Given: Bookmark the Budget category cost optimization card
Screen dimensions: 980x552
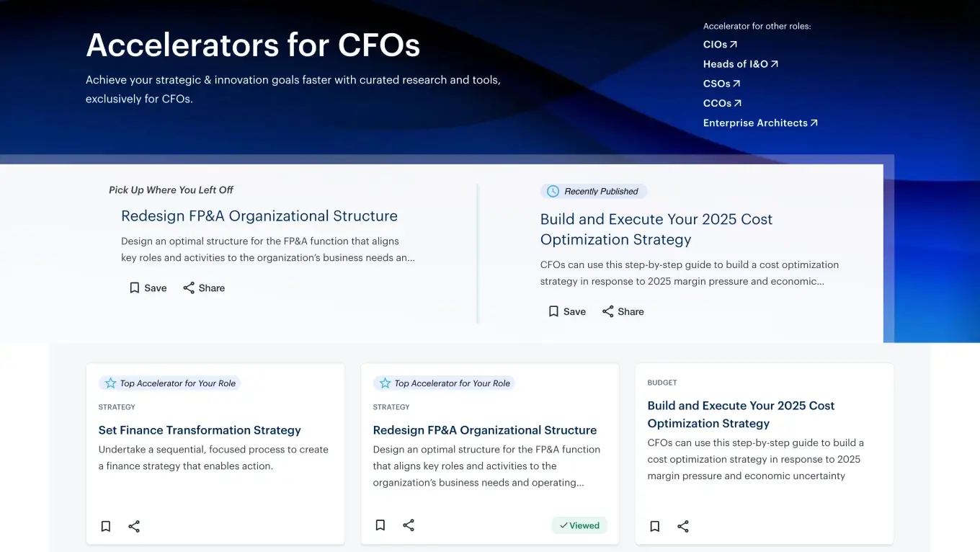Looking at the screenshot, I should click(x=654, y=526).
